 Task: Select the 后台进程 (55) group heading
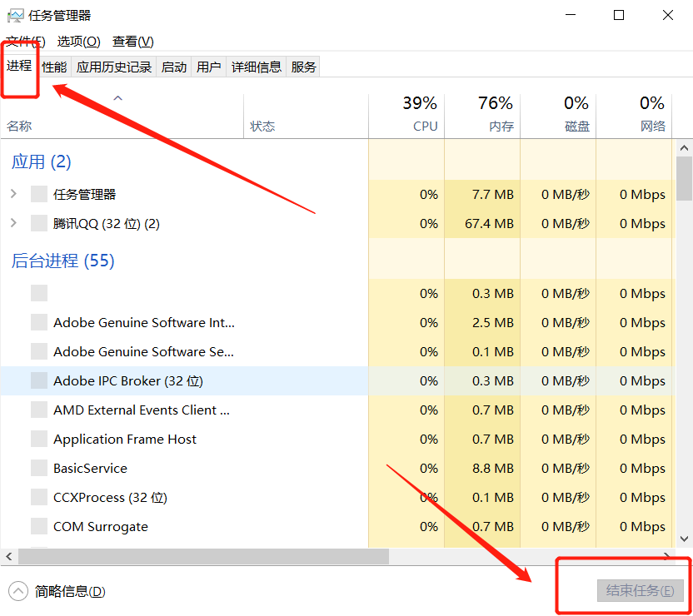62,261
